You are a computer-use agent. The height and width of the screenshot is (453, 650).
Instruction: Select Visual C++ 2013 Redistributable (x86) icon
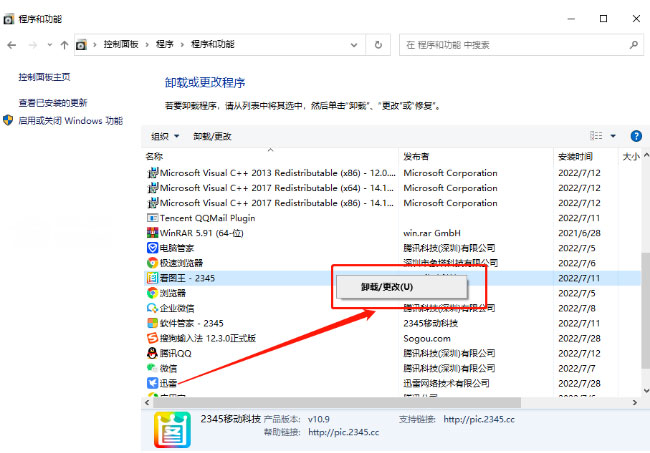[x=153, y=172]
